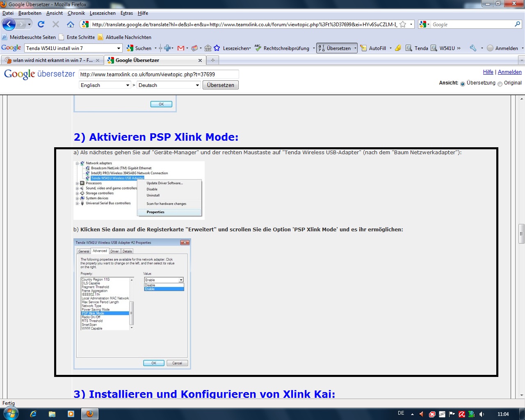525x420 pixels.
Task: Open the history dropdown beside back/forward buttons
Action: tap(29, 24)
